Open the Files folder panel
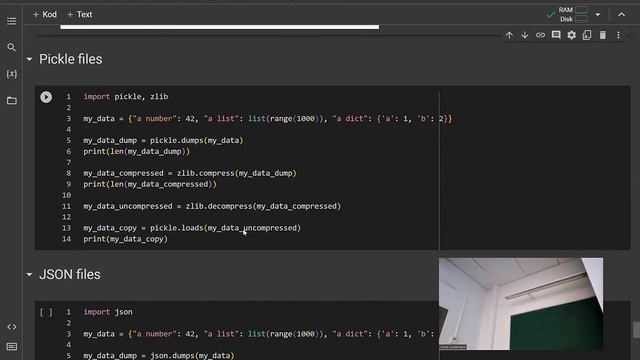 [x=11, y=100]
